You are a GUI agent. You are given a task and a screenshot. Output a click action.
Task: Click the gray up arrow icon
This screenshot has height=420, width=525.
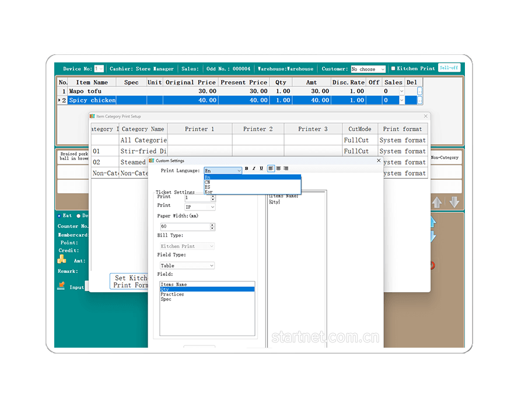pyautogui.click(x=437, y=202)
